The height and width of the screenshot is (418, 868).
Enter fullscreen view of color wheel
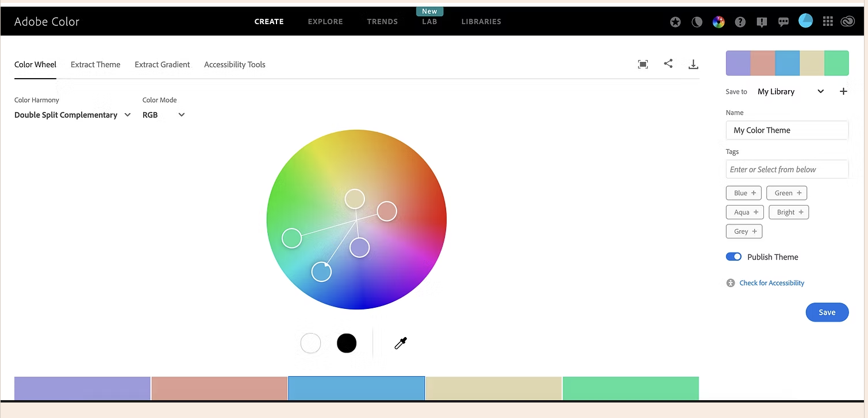(643, 64)
